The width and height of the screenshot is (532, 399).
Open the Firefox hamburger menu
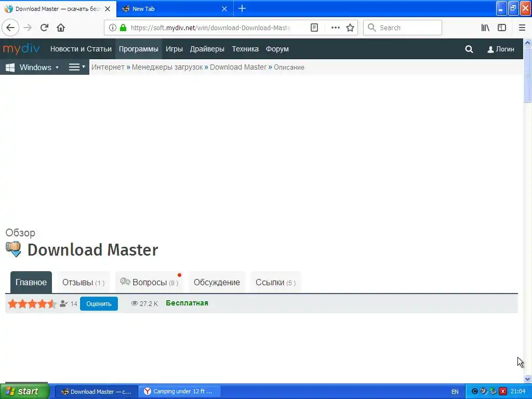click(x=522, y=28)
